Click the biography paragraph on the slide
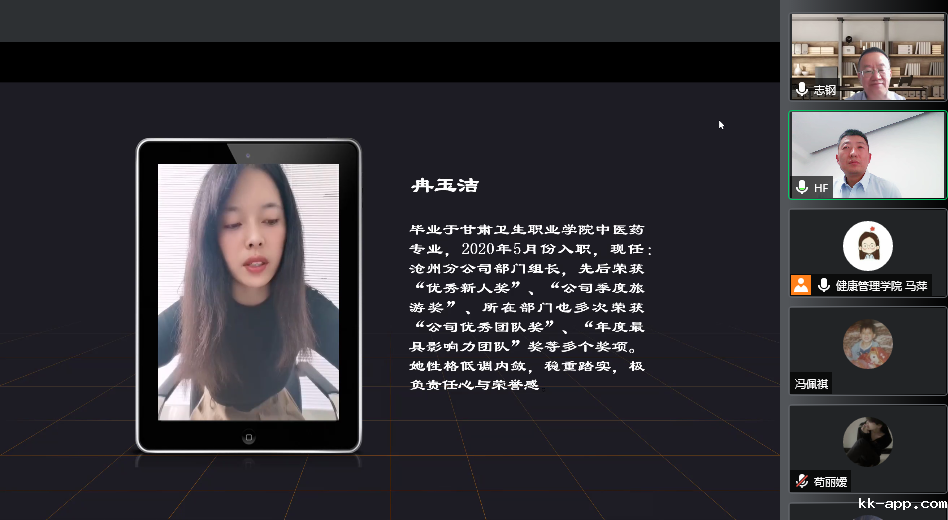 coord(530,307)
